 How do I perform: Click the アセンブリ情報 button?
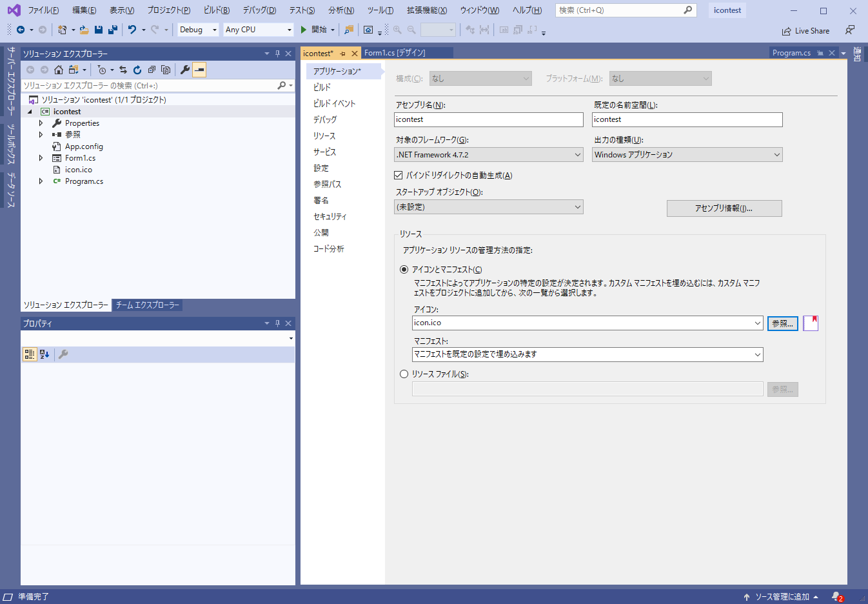coord(724,208)
